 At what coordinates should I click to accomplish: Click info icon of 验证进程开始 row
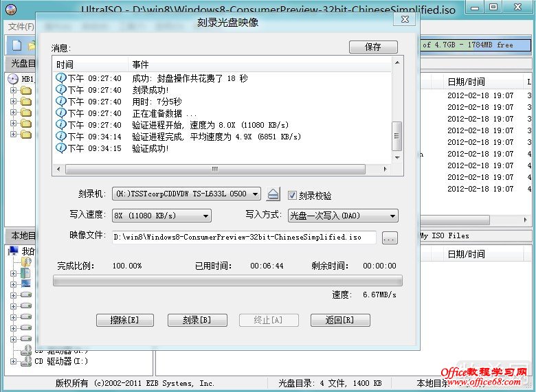pos(61,125)
